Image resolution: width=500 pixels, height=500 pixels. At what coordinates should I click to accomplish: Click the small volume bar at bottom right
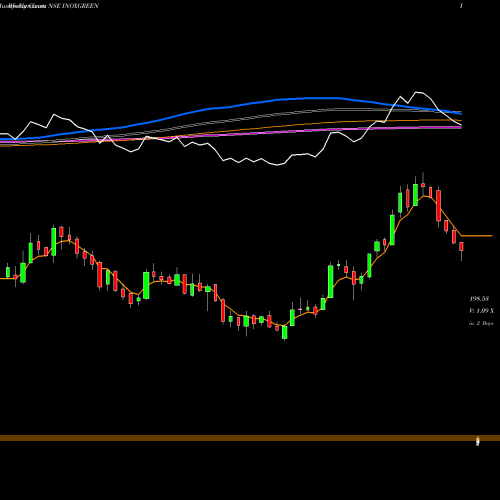tap(477, 441)
